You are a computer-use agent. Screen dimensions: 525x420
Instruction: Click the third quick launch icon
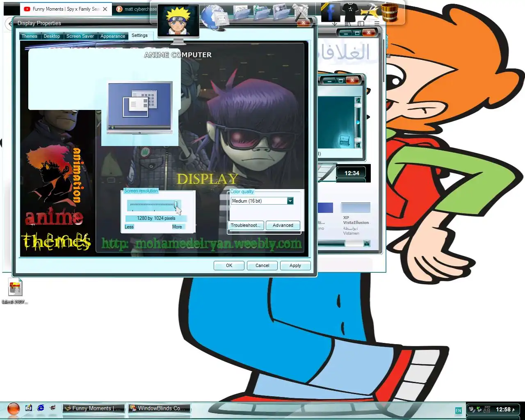click(52, 408)
